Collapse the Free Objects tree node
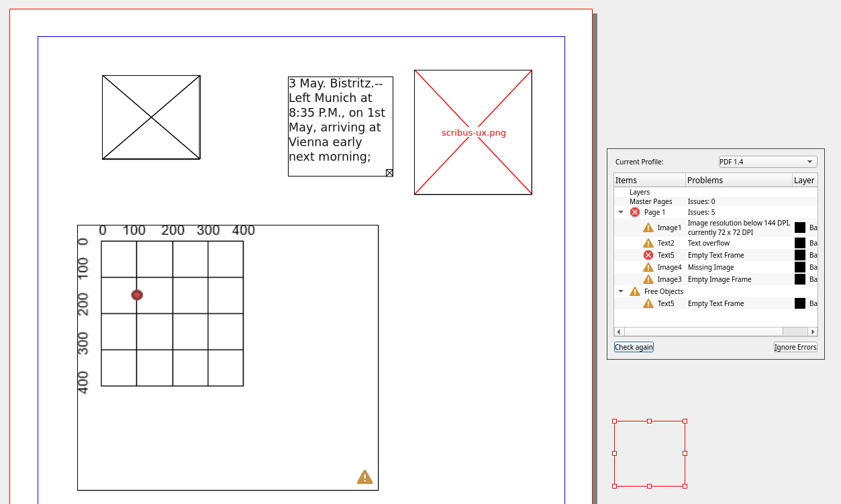This screenshot has width=841, height=504. point(621,291)
